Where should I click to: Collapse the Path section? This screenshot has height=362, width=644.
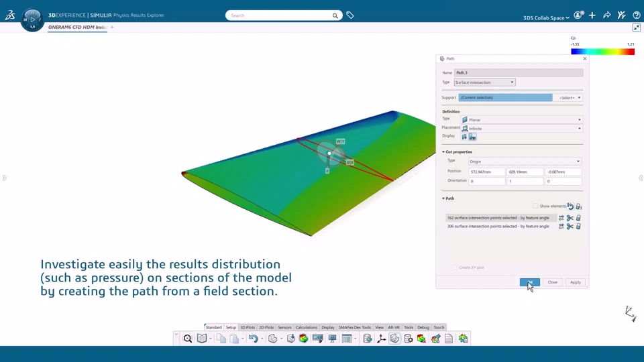point(443,198)
